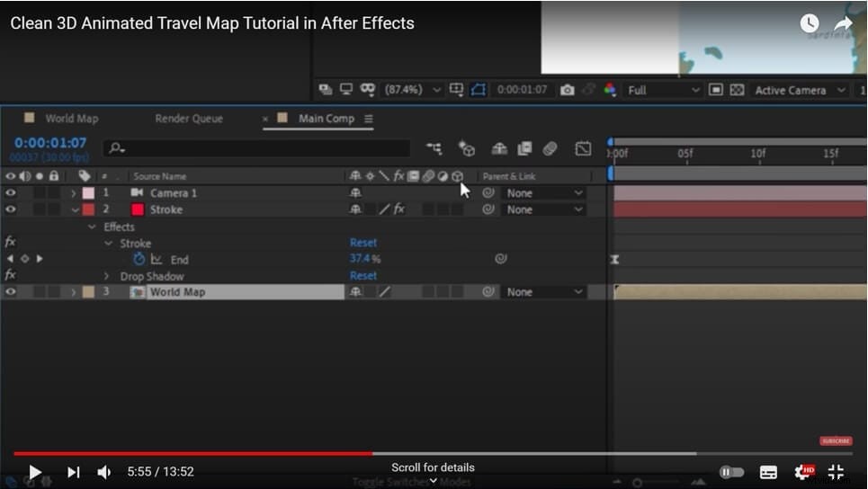
Task: Expand the Camera 1 layer properties
Action: (x=73, y=193)
